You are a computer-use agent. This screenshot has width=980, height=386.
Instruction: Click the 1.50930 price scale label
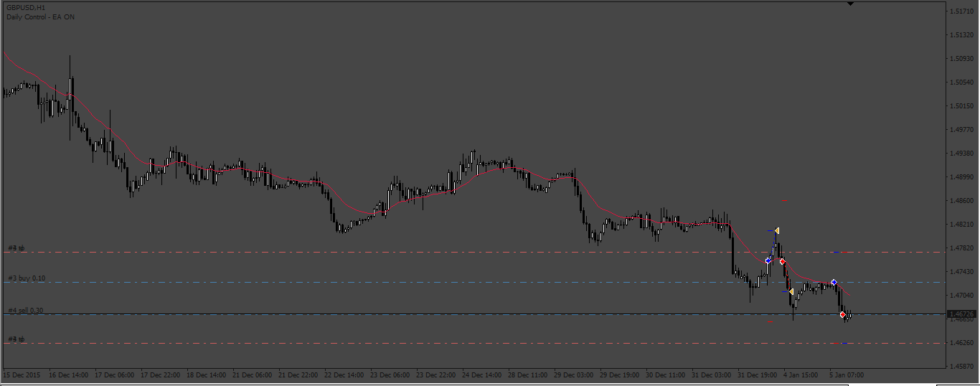tap(961, 59)
